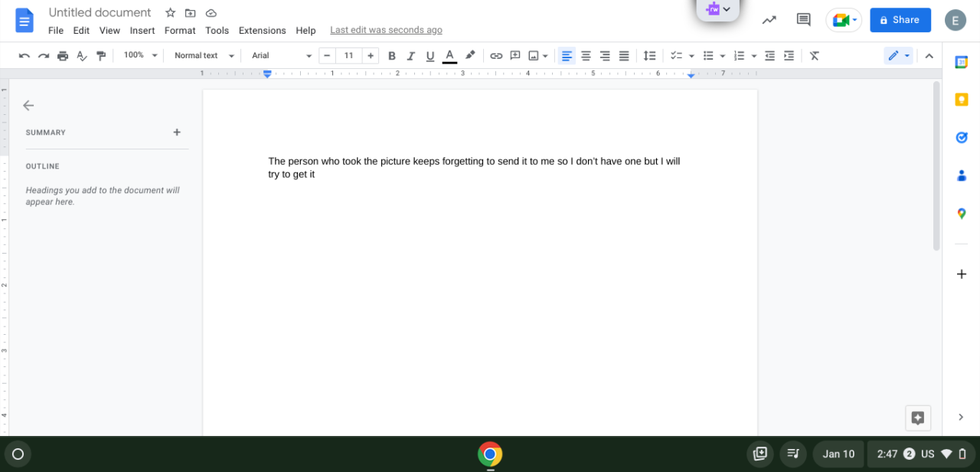
Task: Open Google Keep side panel
Action: point(962,100)
